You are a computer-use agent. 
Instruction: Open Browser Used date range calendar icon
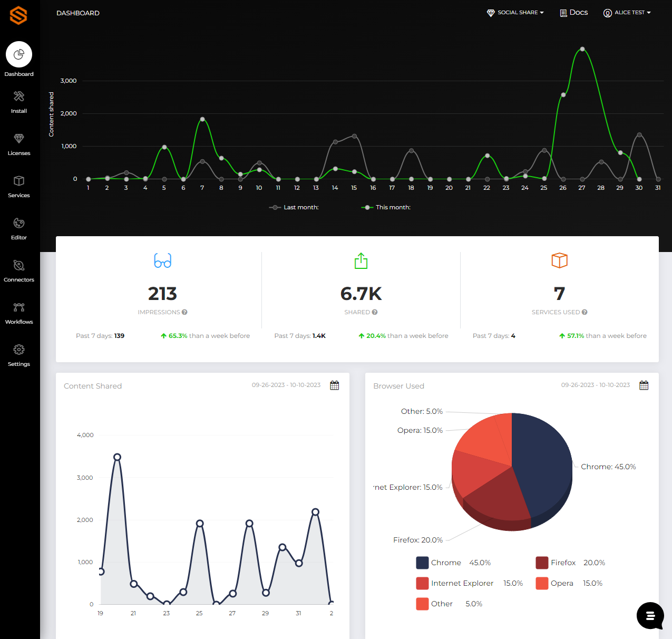(x=644, y=385)
